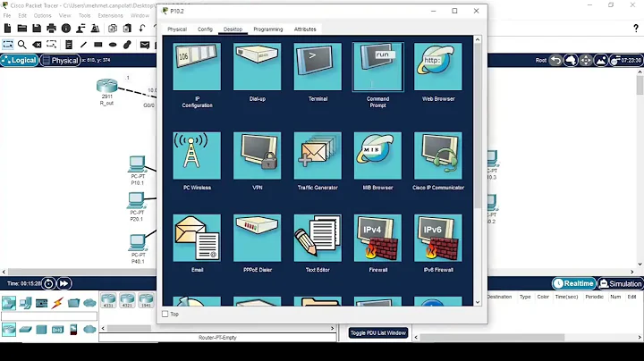Click the Print toolbar icon
This screenshot has height=361, width=644.
(51, 28)
